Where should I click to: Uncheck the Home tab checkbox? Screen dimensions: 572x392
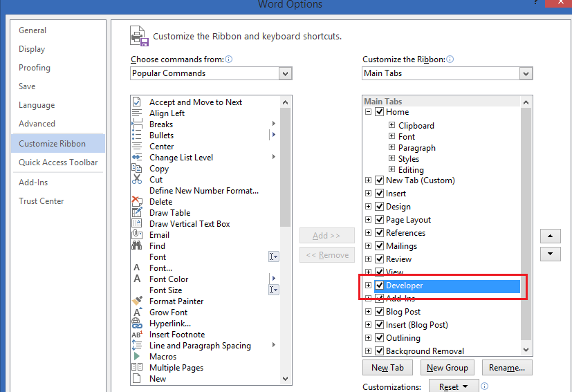[x=380, y=111]
